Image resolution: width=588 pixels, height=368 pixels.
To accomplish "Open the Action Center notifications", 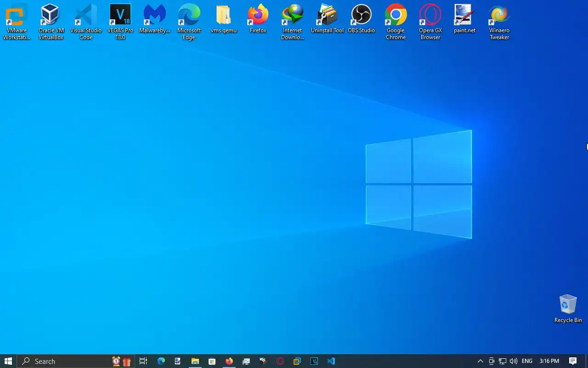I will click(573, 361).
